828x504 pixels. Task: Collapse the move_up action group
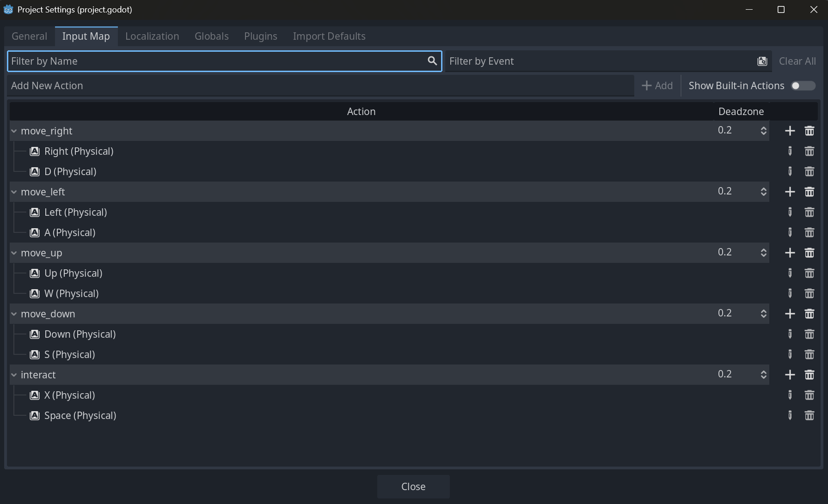pyautogui.click(x=13, y=253)
